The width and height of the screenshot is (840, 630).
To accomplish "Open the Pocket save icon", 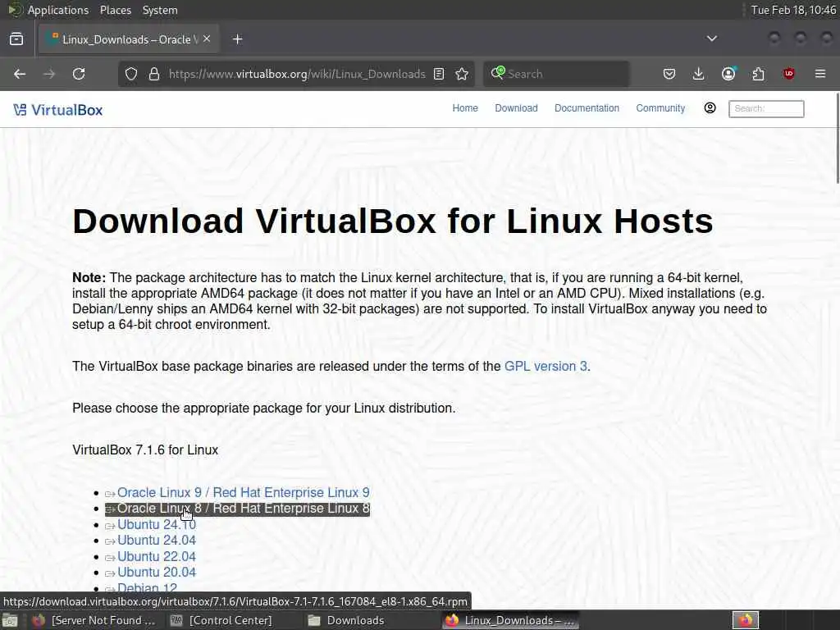I will [x=669, y=74].
